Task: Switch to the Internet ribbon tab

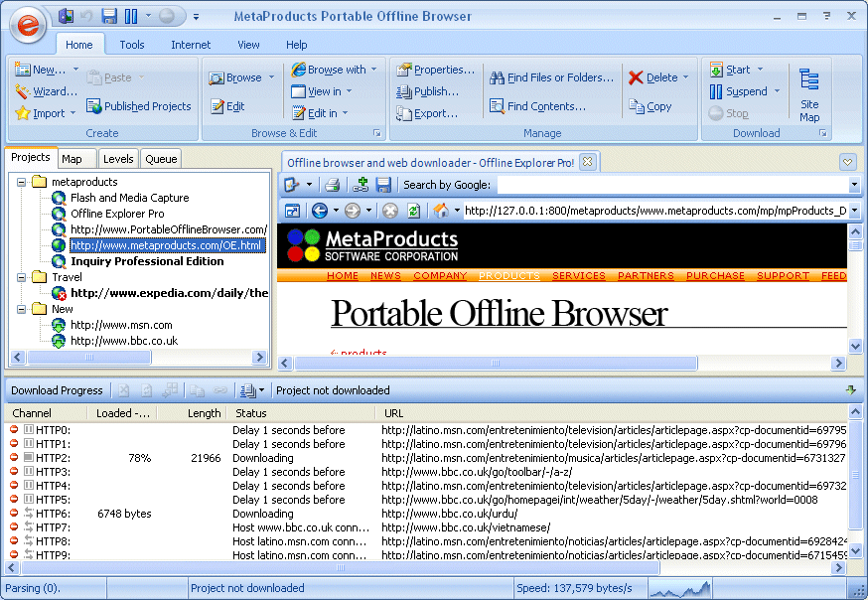Action: pyautogui.click(x=191, y=45)
